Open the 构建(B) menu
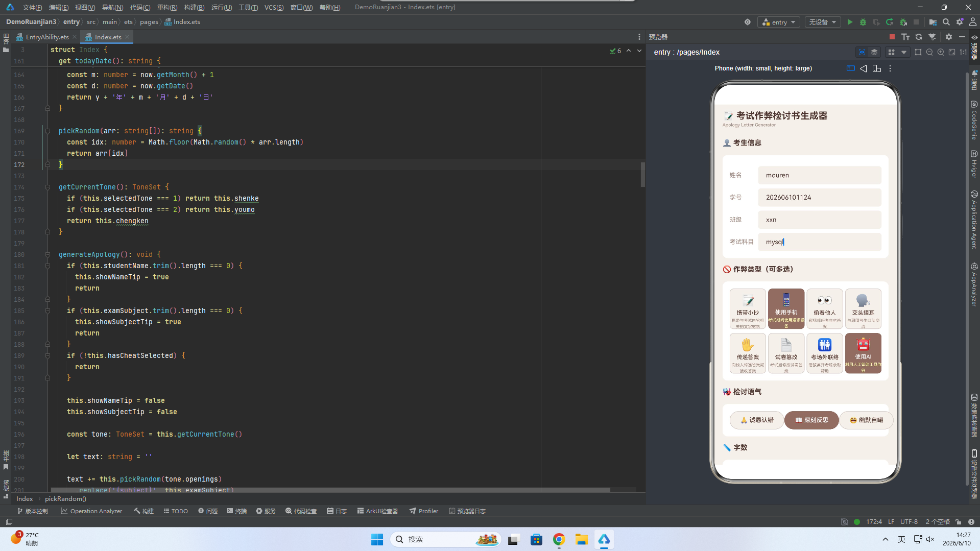The height and width of the screenshot is (551, 980). (x=194, y=7)
